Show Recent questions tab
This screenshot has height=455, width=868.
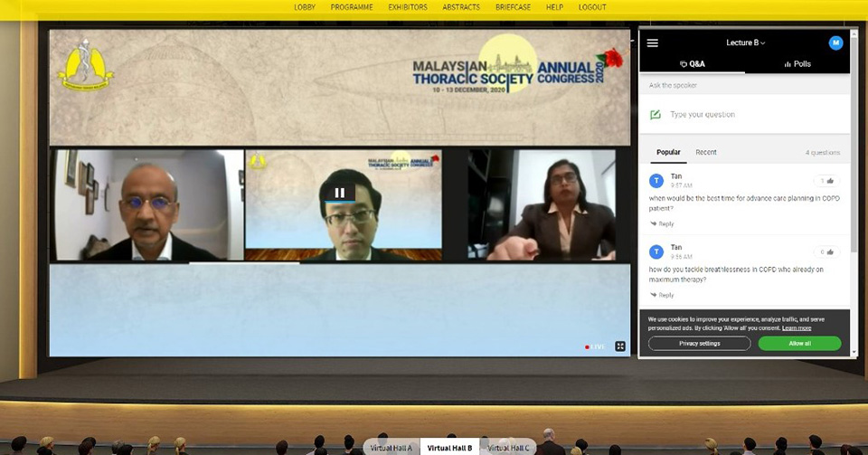[706, 152]
